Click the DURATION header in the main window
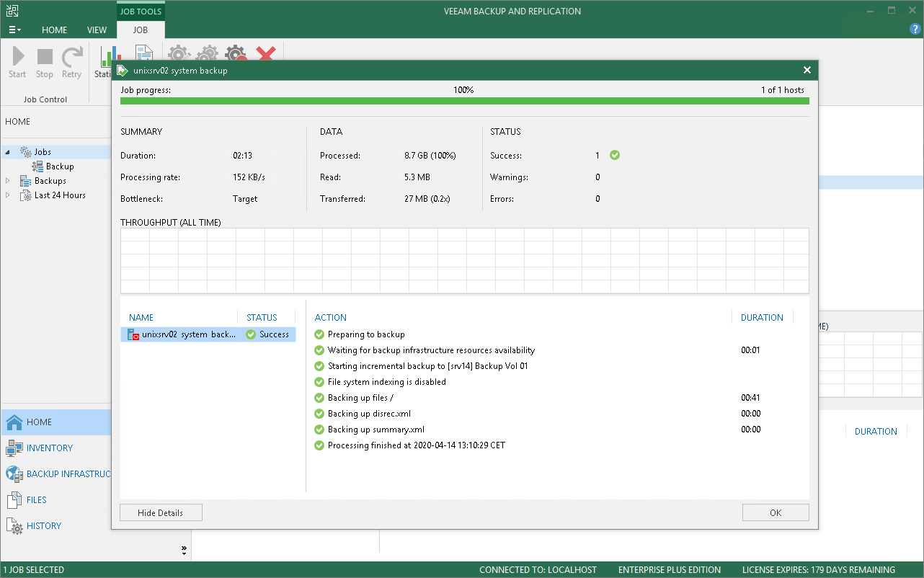This screenshot has height=578, width=924. pos(876,432)
